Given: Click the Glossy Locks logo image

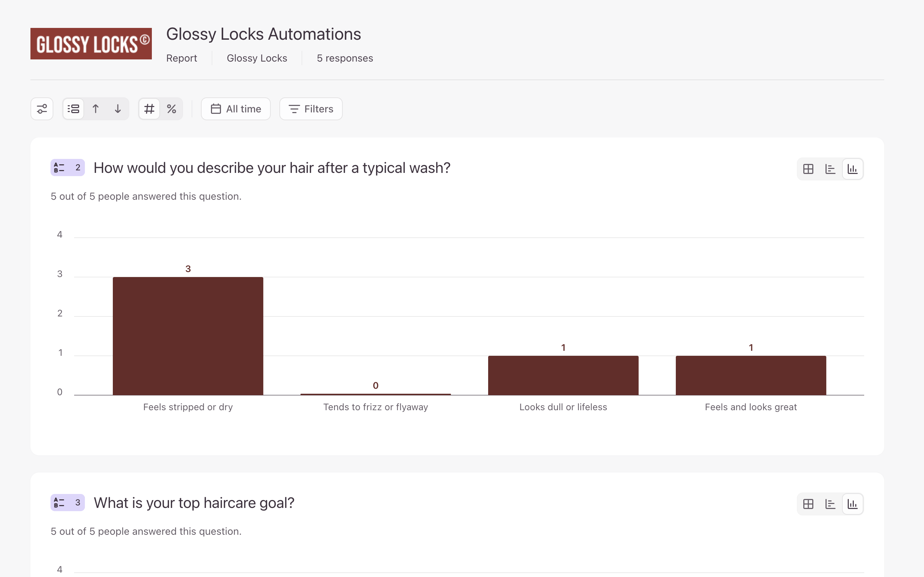Looking at the screenshot, I should pyautogui.click(x=91, y=44).
